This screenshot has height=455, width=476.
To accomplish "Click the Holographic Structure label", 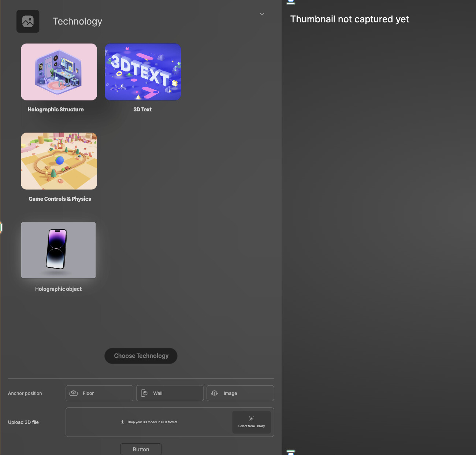I will (x=56, y=110).
